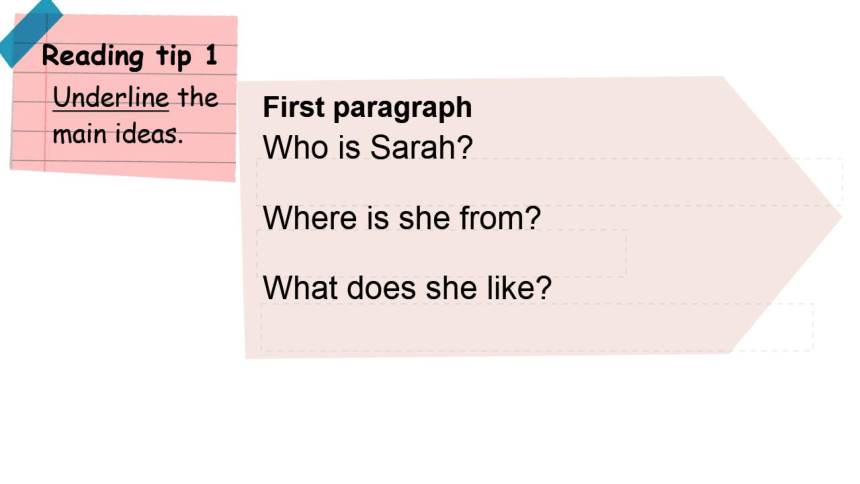Click the word "tip" on the sticky note
Screen dimensions: 860x484
(174, 56)
